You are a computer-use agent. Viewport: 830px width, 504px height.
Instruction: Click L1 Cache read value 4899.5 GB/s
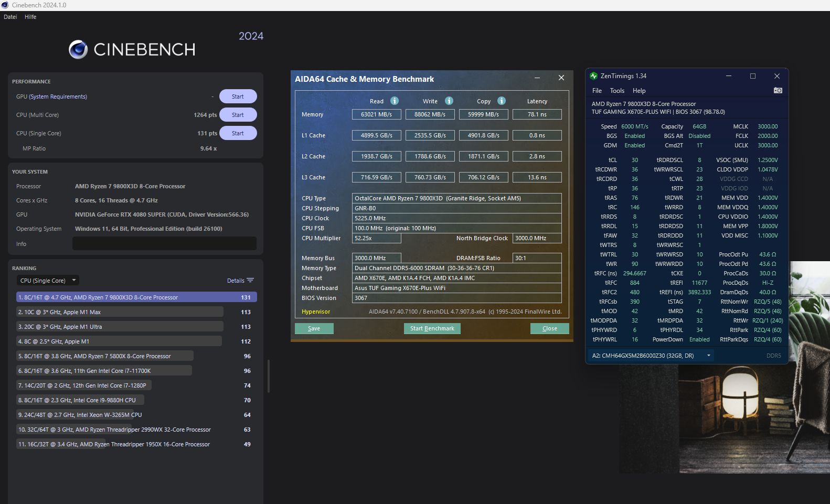377,135
